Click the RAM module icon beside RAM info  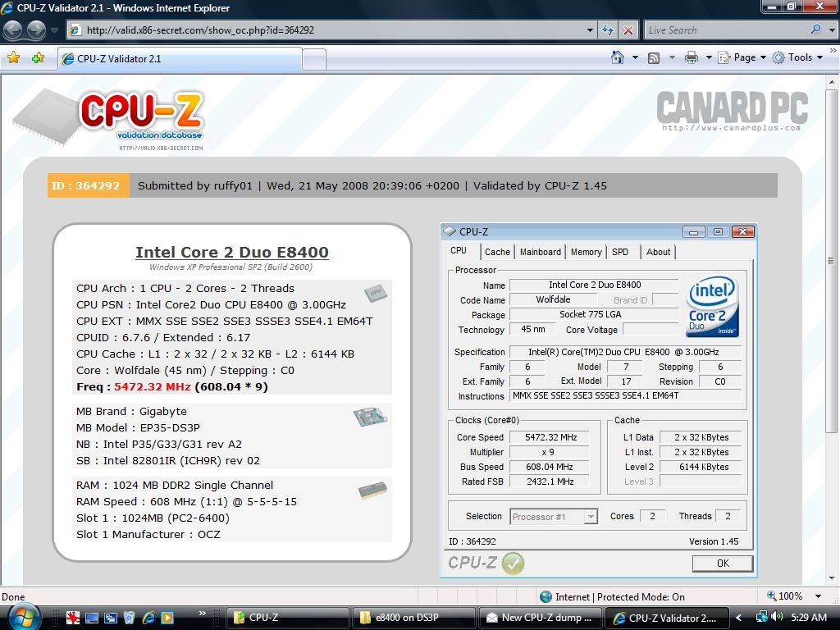373,491
